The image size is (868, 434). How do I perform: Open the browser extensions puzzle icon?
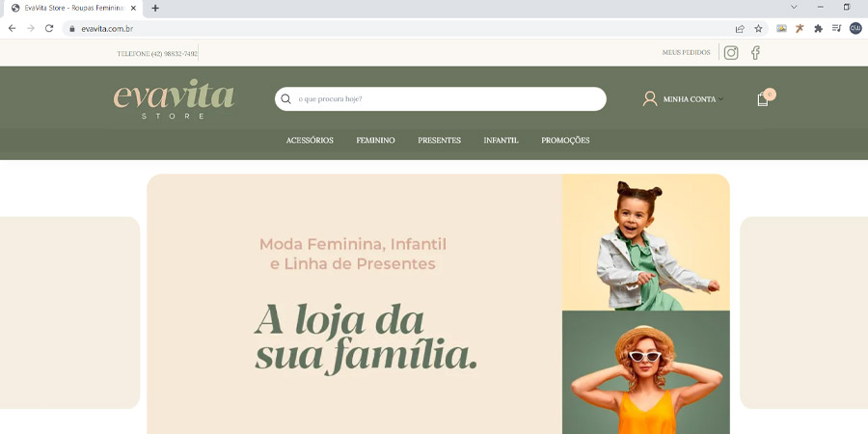coord(818,29)
